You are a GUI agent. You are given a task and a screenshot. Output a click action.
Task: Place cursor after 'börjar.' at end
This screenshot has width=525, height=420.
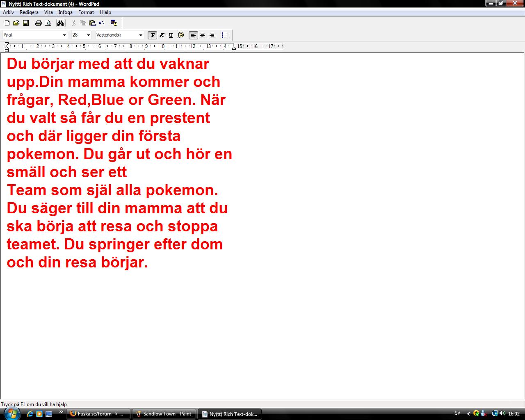[148, 262]
